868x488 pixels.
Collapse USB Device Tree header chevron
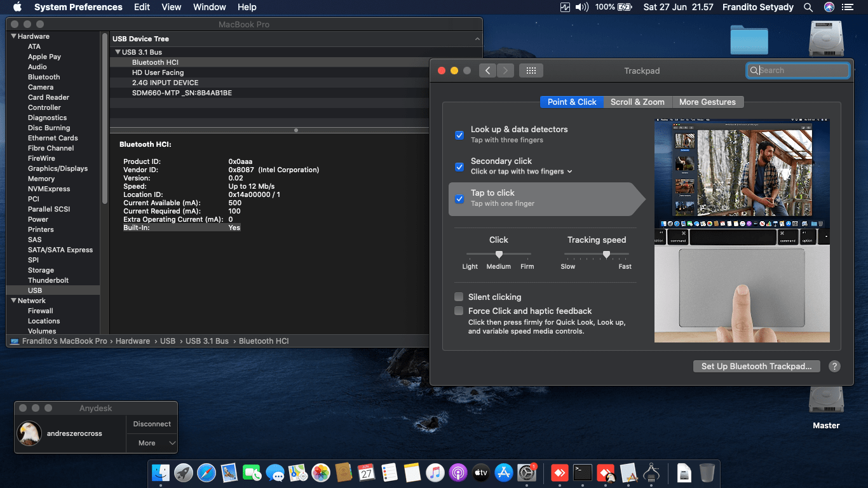[477, 39]
